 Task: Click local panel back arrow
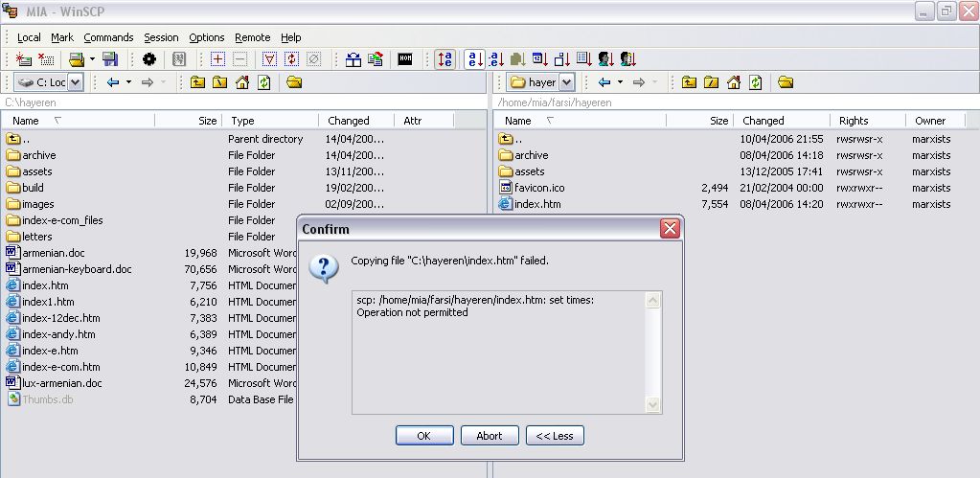tap(113, 82)
